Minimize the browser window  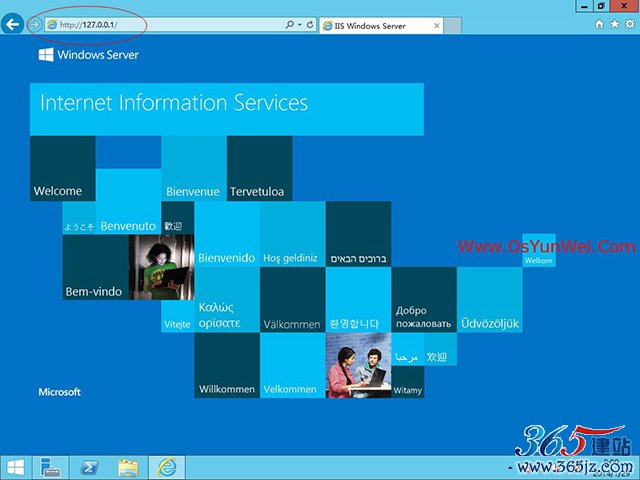[x=584, y=6]
